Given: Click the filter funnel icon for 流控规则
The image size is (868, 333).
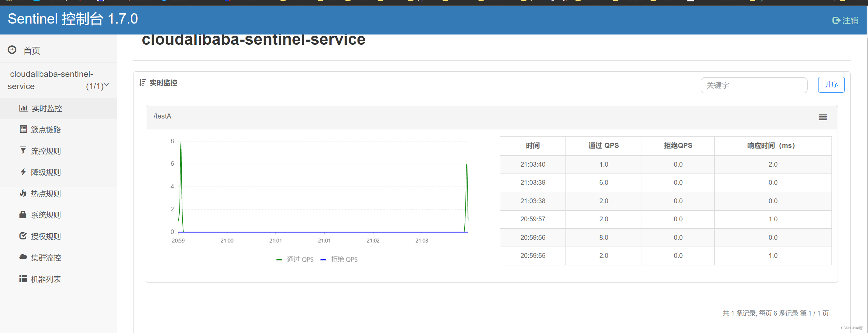Looking at the screenshot, I should 23,150.
